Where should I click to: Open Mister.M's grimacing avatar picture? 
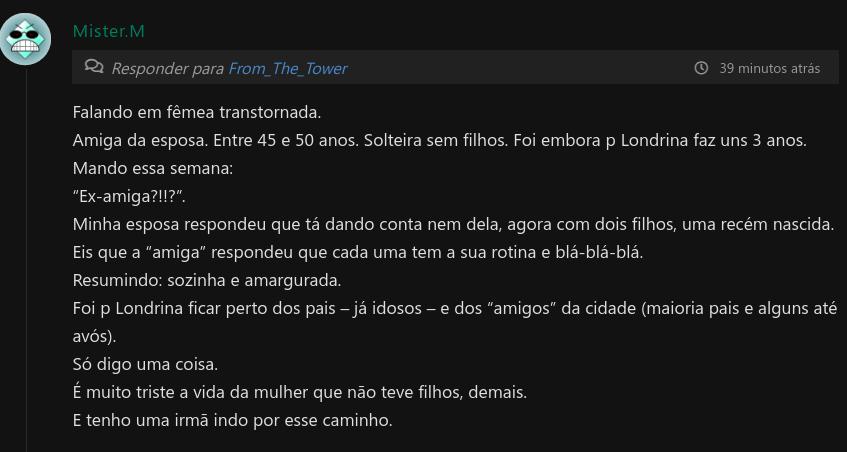25,39
